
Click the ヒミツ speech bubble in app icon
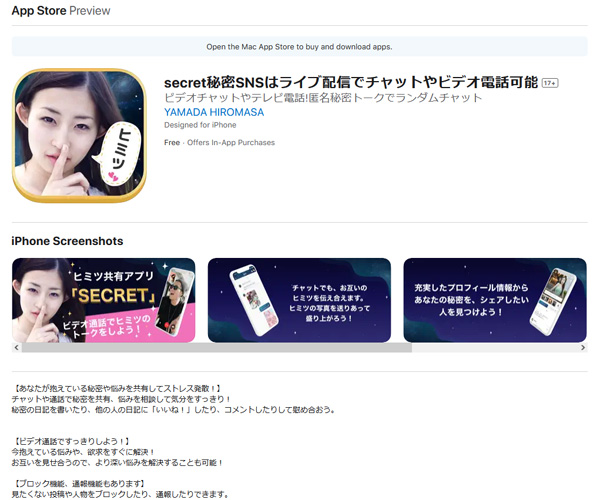pyautogui.click(x=119, y=155)
